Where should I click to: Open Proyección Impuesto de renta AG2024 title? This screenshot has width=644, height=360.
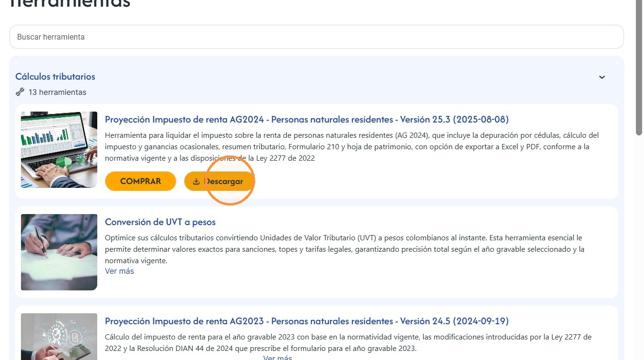tap(307, 119)
